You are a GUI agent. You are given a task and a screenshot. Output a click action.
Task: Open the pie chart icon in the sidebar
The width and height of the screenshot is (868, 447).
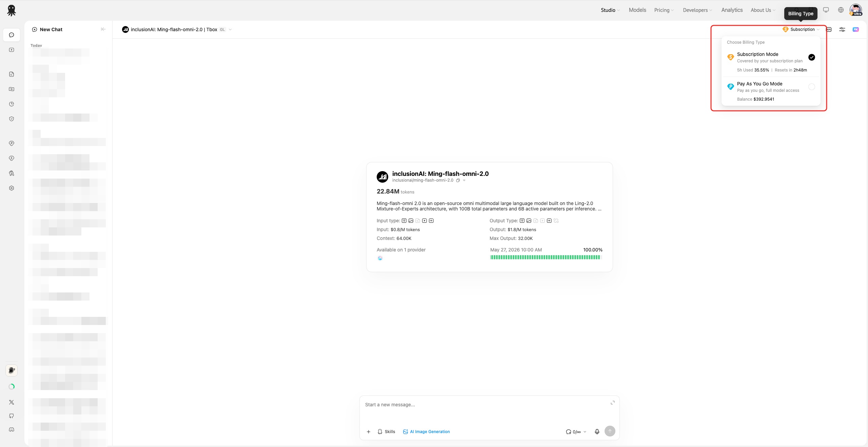click(12, 104)
